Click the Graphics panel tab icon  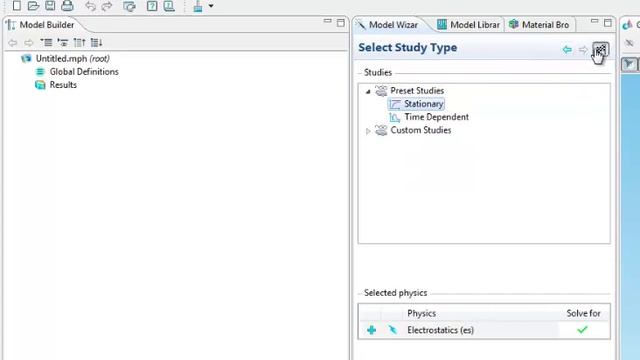click(x=627, y=25)
